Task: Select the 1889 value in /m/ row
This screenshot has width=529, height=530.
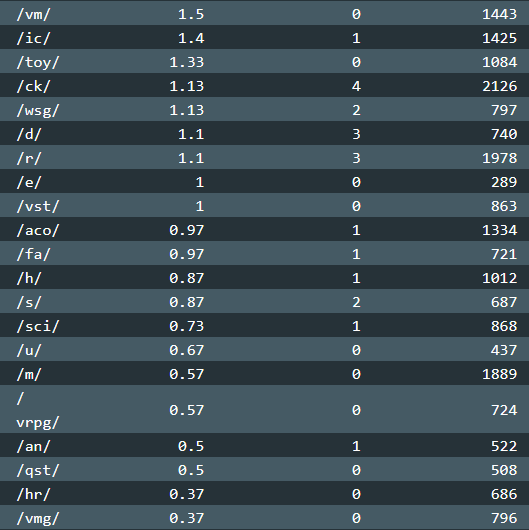Action: point(500,375)
